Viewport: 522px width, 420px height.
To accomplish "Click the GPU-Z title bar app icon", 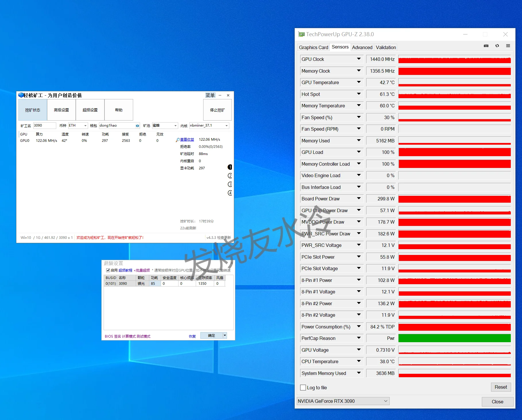I will [301, 34].
